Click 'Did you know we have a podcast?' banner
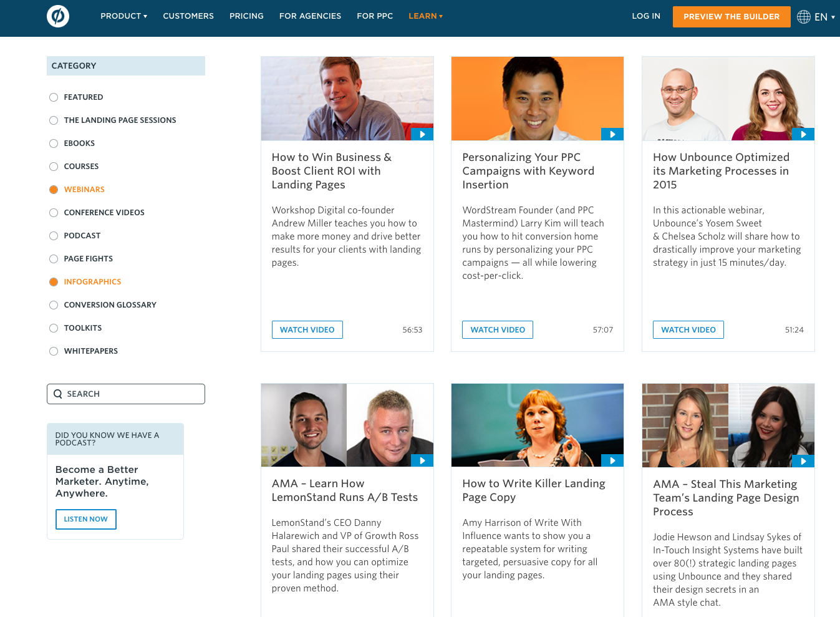 click(x=115, y=439)
